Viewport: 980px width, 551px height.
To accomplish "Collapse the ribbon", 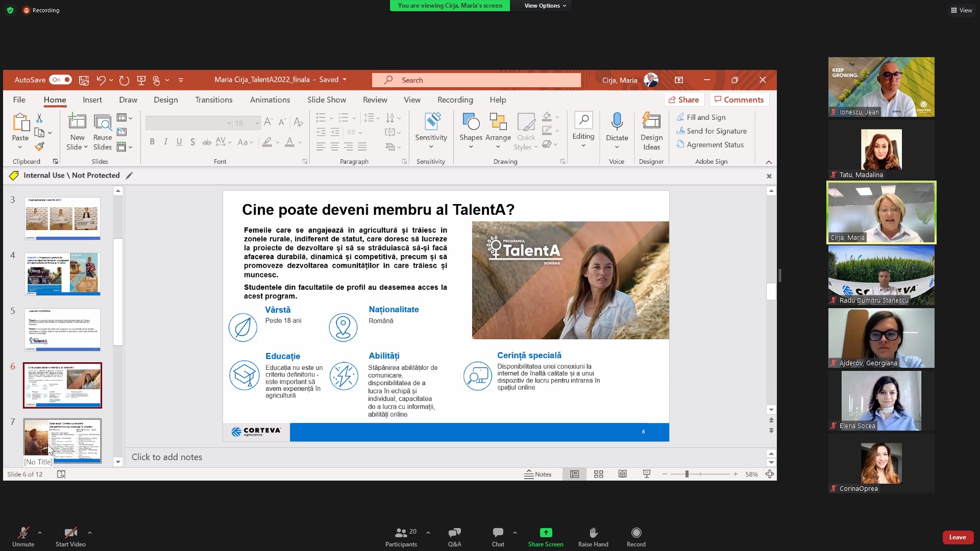I will [x=769, y=162].
